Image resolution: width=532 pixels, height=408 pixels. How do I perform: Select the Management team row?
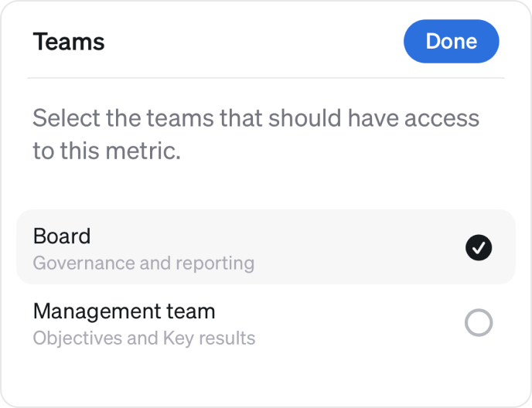(266, 322)
